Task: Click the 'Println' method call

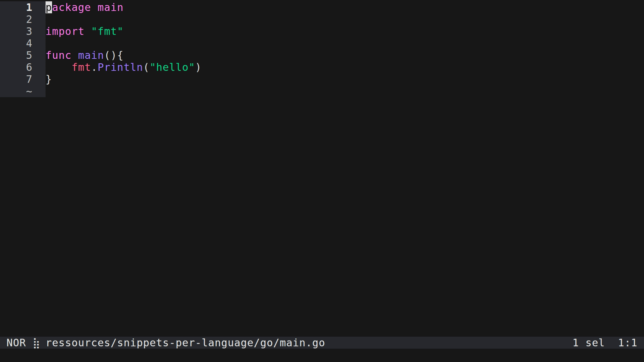Action: point(120,67)
